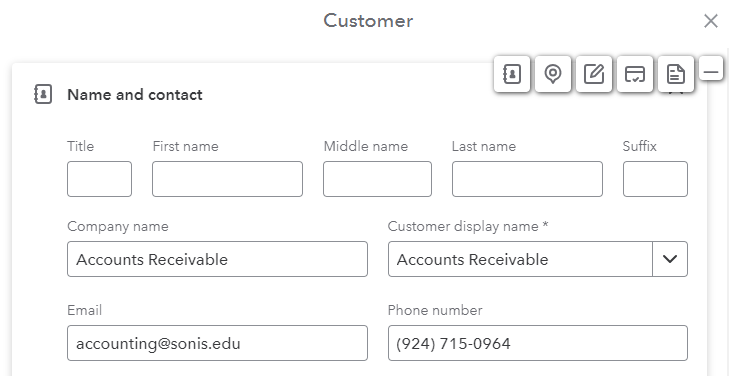Click the Phone number label
Screen dimensions: 729x376
click(x=435, y=310)
